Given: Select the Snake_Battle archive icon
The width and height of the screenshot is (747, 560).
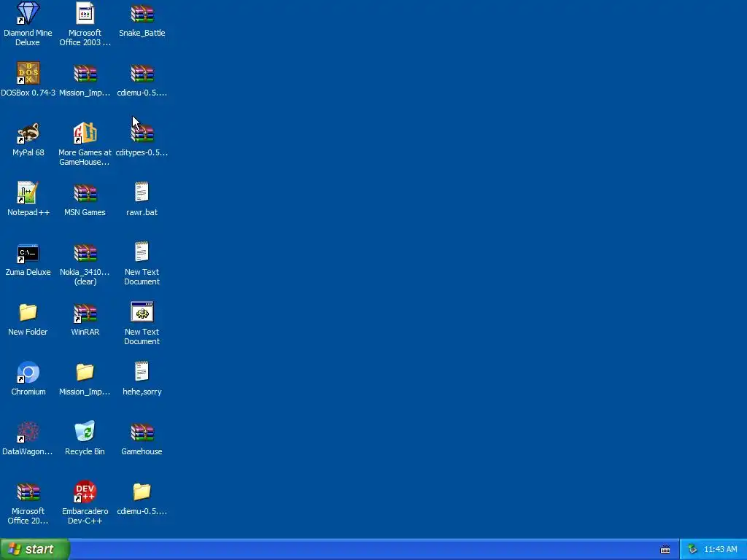Looking at the screenshot, I should click(142, 13).
